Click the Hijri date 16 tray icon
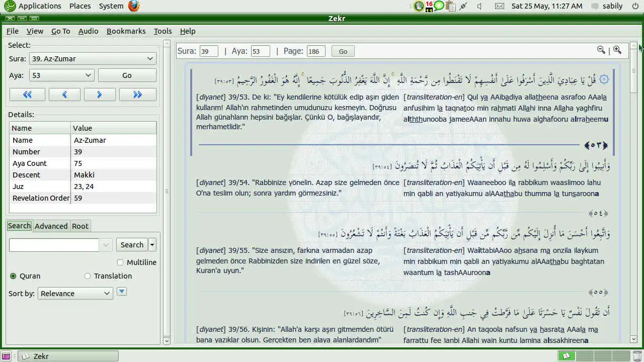The height and width of the screenshot is (362, 644). coord(429,6)
